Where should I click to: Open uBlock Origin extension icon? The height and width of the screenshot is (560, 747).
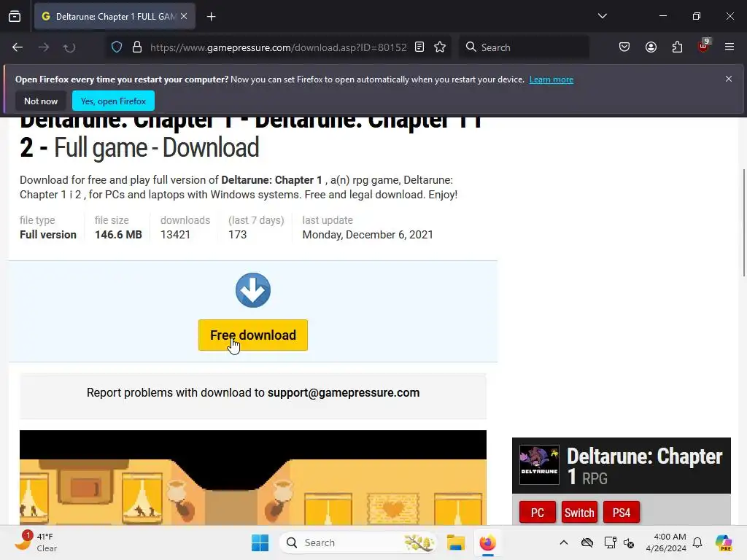(x=704, y=47)
